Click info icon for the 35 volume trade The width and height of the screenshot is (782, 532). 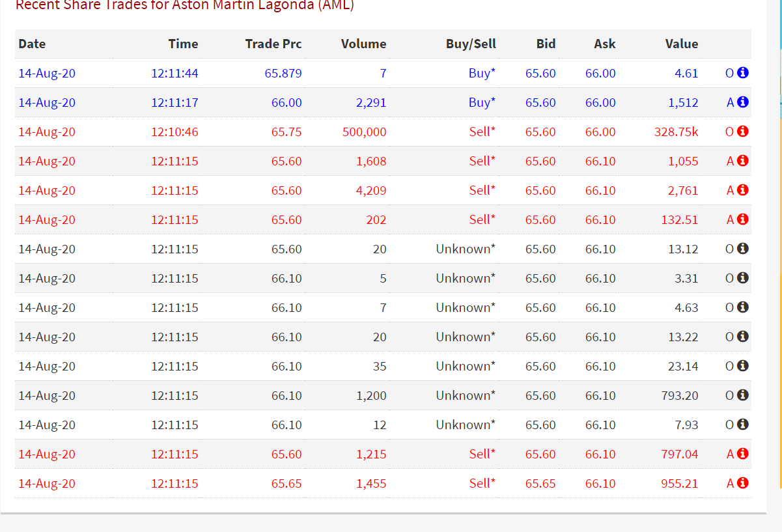pos(742,366)
